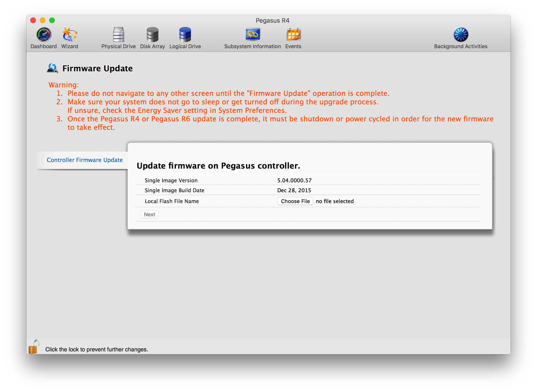Image resolution: width=537 pixels, height=392 pixels.
Task: Click the Single Image Version value
Action: pyautogui.click(x=294, y=180)
